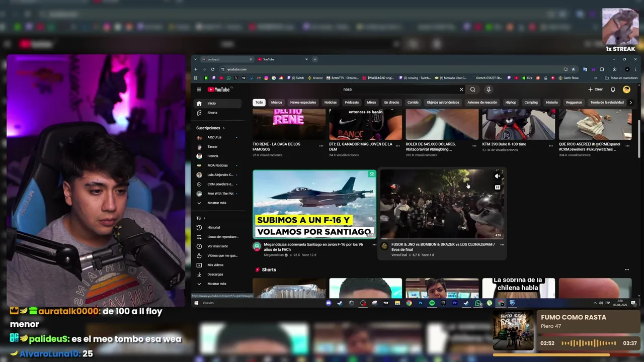
Task: Start voice search with the microphone
Action: (488, 89)
